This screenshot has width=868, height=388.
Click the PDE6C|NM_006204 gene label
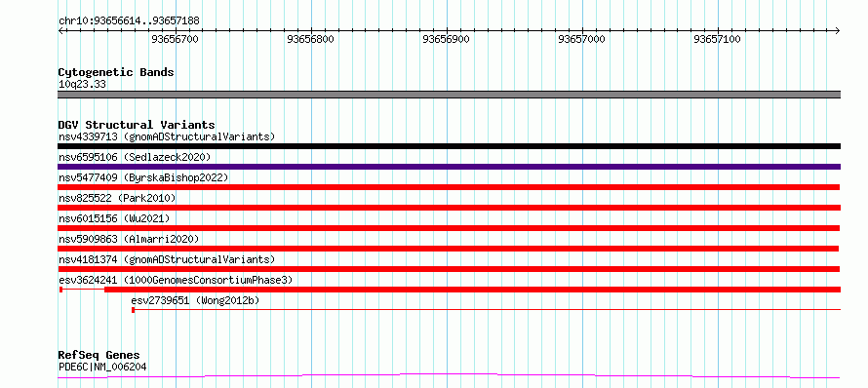pos(102,367)
